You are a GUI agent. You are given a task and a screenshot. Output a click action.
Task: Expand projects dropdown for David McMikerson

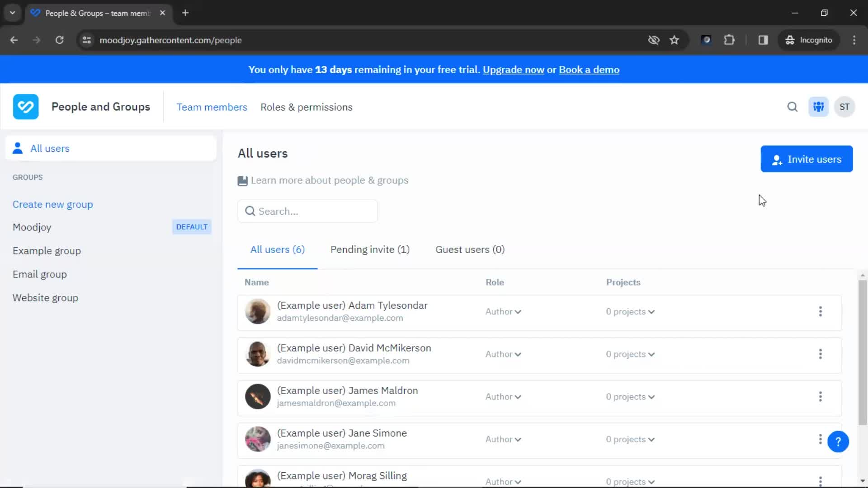point(630,354)
